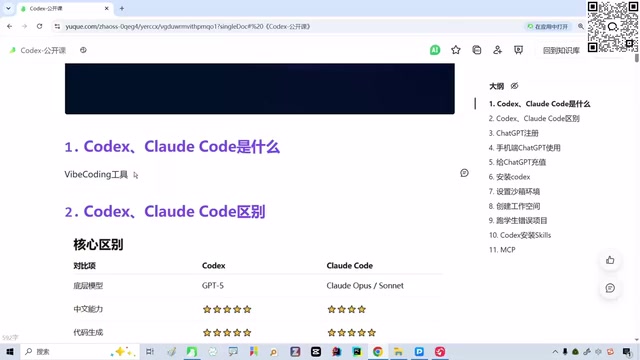640x360 pixels.
Task: Click the heading 2. Codex、Claude Code区别
Action: [x=165, y=212]
